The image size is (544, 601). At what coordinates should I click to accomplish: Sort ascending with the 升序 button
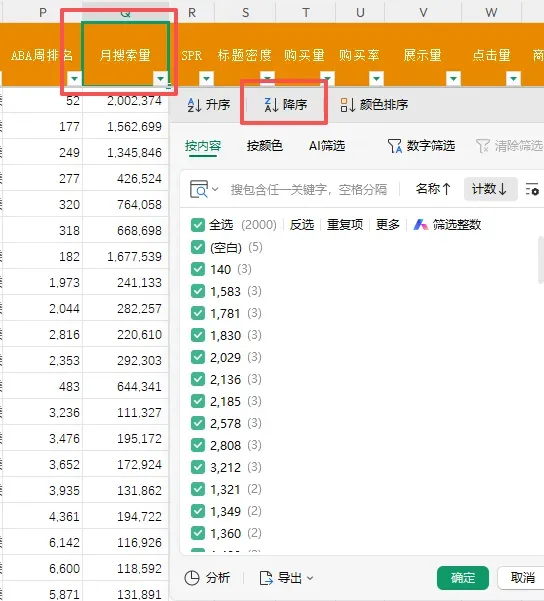point(209,105)
